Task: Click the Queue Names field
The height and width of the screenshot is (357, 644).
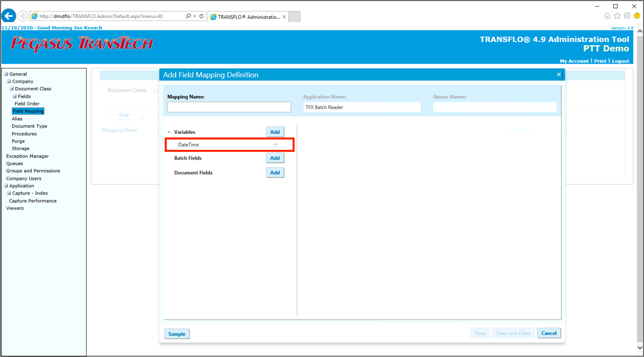Action: pos(495,107)
